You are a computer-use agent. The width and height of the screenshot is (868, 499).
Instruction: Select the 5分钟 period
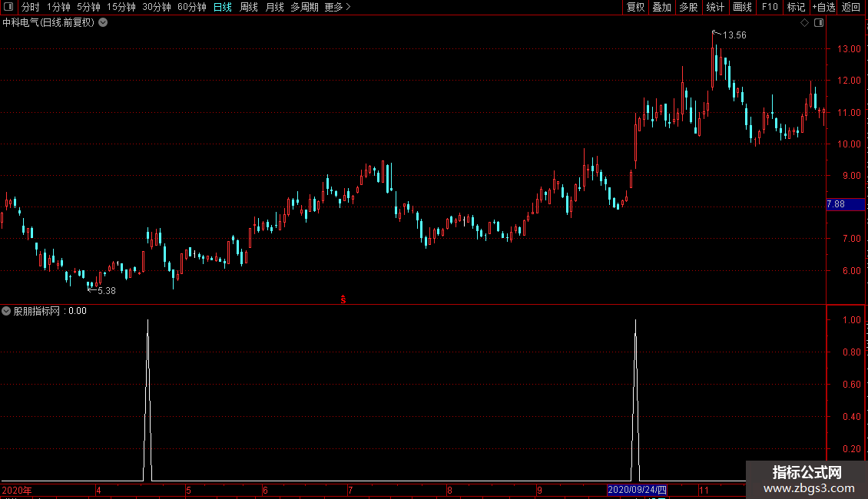click(88, 7)
